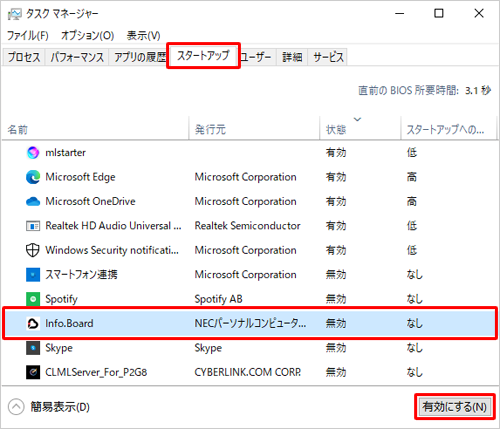Click the 有効にする(N) button
This screenshot has width=500, height=429.
tap(455, 407)
